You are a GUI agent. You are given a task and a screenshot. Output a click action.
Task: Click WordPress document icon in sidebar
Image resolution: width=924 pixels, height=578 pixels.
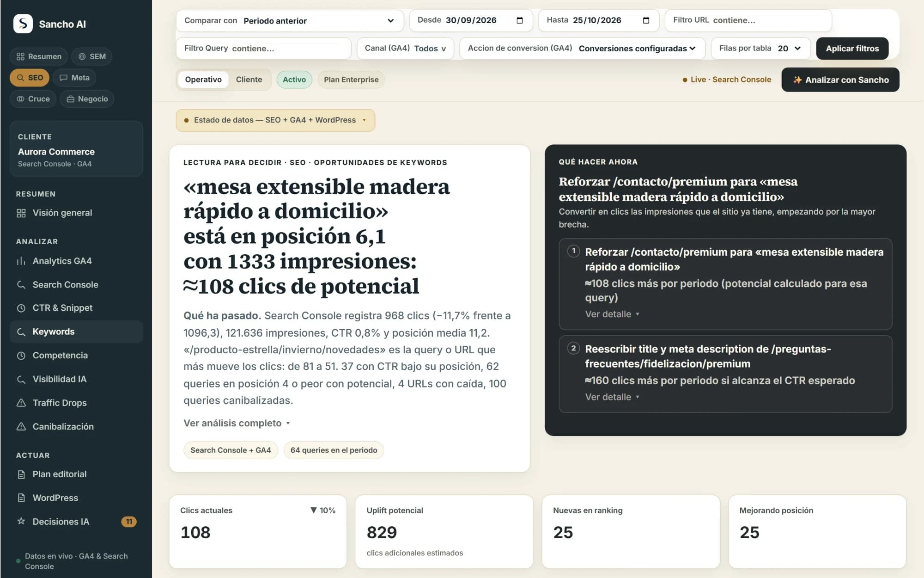(21, 498)
